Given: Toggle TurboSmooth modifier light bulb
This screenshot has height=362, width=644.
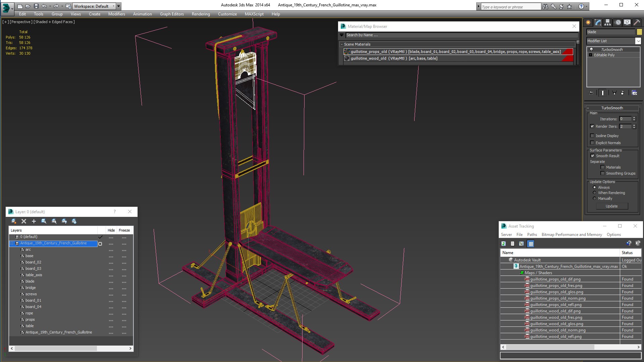Looking at the screenshot, I should click(x=591, y=50).
